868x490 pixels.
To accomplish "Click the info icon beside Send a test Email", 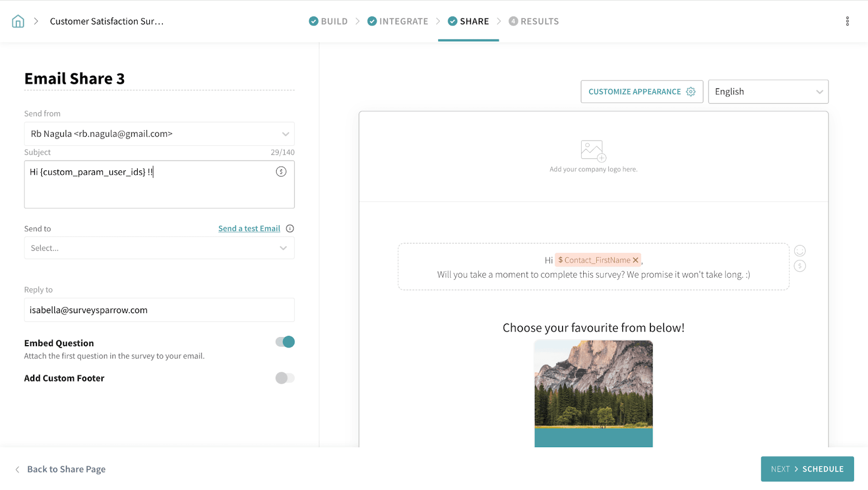I will point(290,228).
